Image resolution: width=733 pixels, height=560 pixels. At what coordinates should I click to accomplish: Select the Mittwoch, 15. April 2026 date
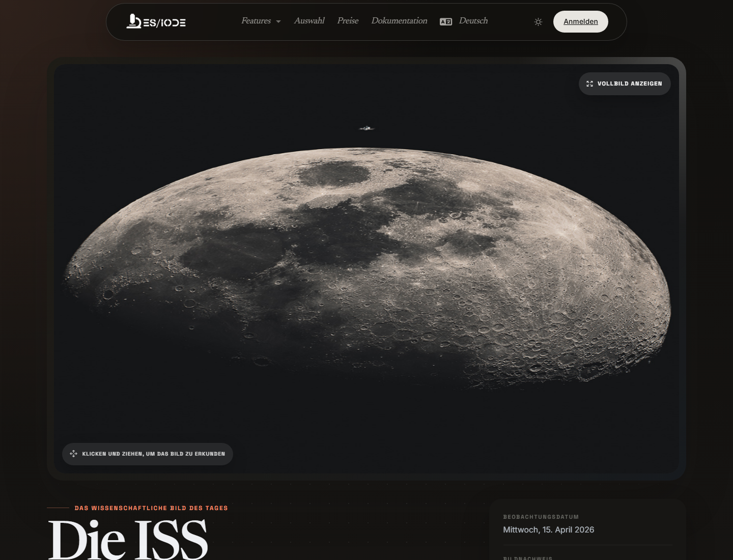click(x=549, y=529)
